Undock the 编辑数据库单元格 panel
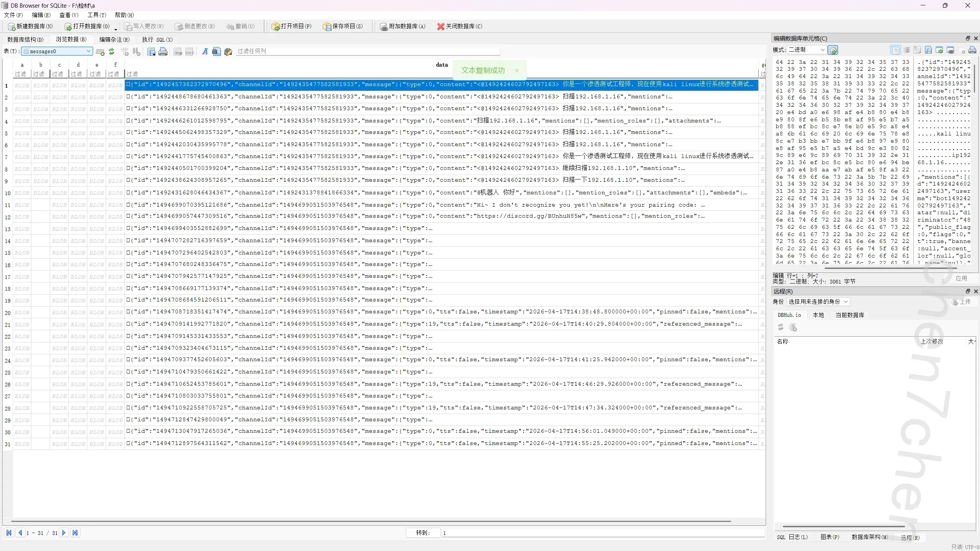980x551 pixels. (x=968, y=38)
